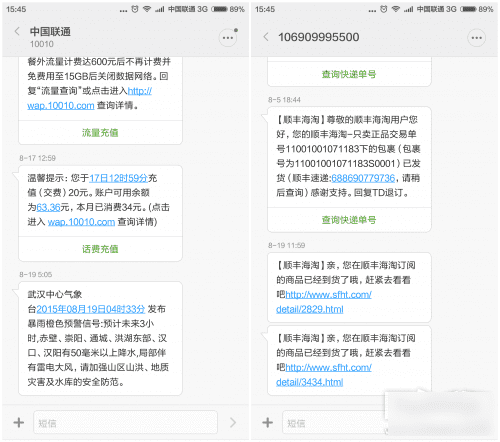Tap 查询快递单号 under the 8-5 18:44 message
Screen dimensions: 500x442
349,220
